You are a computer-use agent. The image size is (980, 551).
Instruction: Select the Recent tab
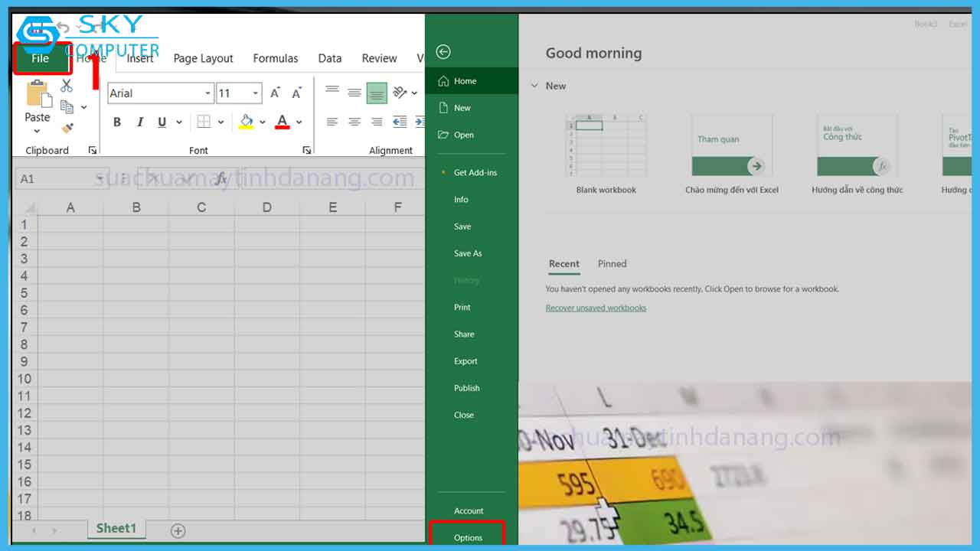[x=564, y=263]
